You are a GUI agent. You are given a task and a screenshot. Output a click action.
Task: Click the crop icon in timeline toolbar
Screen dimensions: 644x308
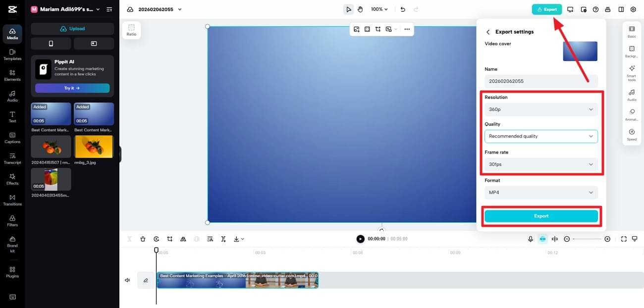(169, 239)
